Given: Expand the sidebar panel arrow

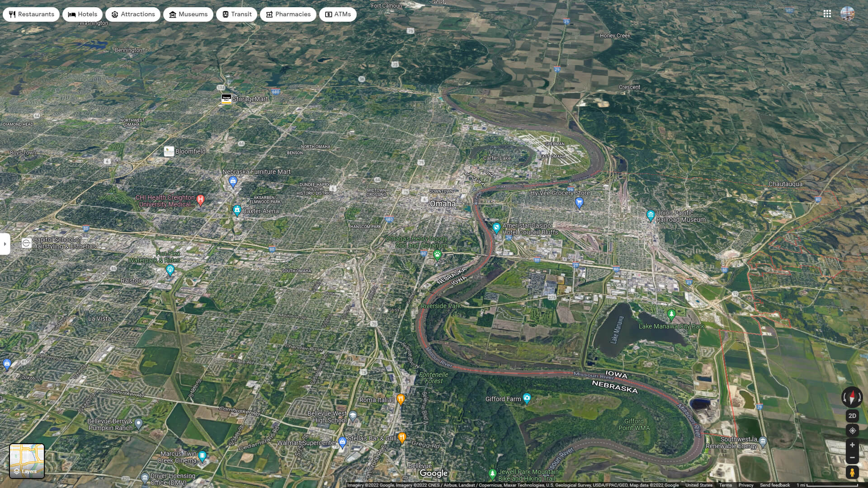Looking at the screenshot, I should tap(5, 243).
